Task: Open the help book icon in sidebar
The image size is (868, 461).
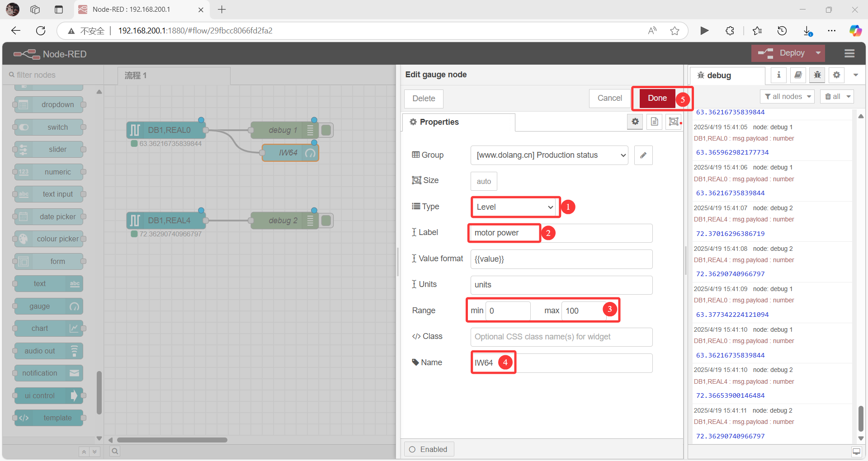Action: point(797,75)
